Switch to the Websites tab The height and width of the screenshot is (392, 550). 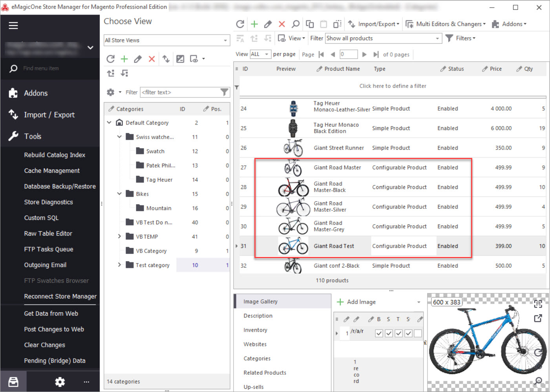point(255,344)
